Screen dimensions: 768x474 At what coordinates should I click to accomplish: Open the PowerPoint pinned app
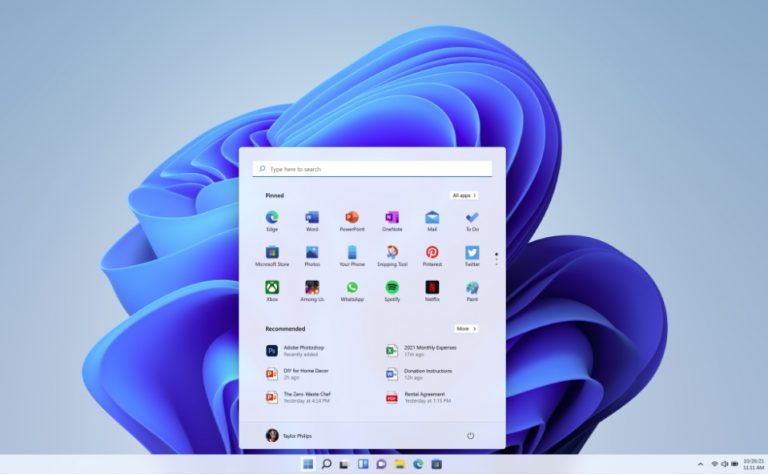[x=352, y=218]
